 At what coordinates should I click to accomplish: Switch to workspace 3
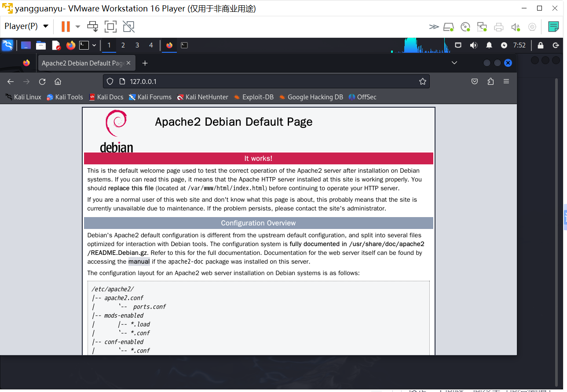(x=137, y=45)
